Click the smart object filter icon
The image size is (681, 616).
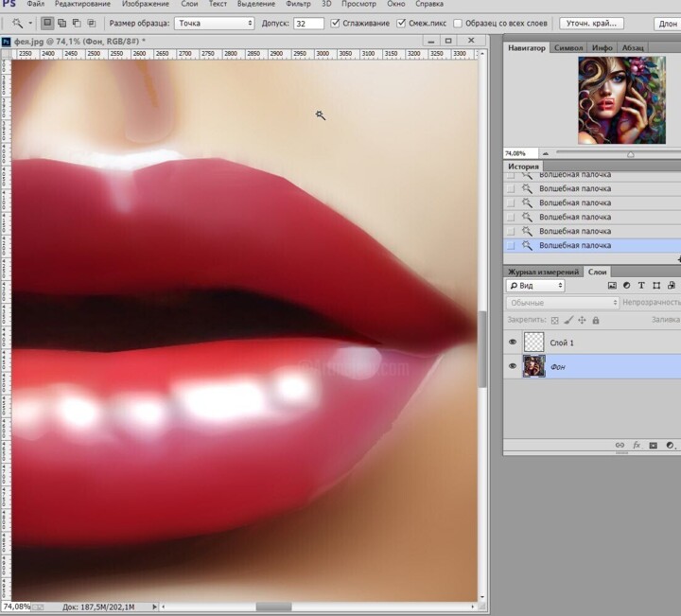672,286
